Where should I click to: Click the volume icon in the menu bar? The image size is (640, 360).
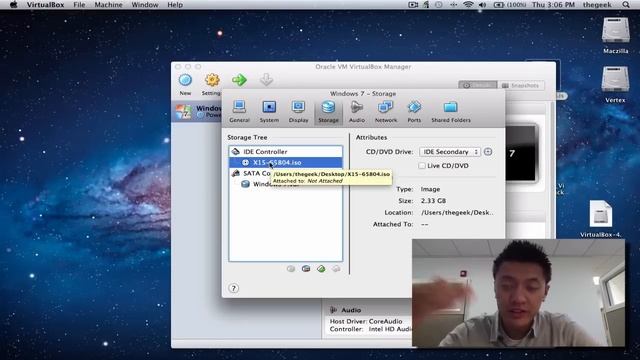tap(482, 5)
